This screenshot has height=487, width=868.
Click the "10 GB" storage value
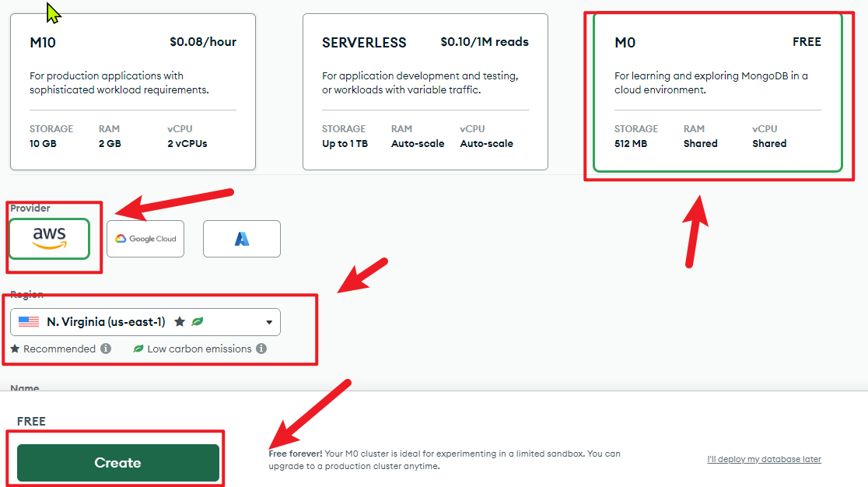tap(44, 143)
